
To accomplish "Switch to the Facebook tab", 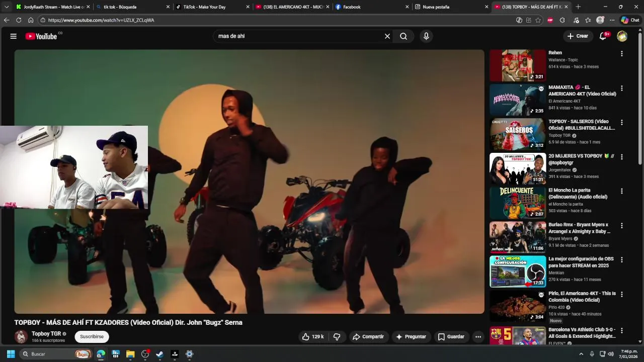I will pyautogui.click(x=372, y=7).
